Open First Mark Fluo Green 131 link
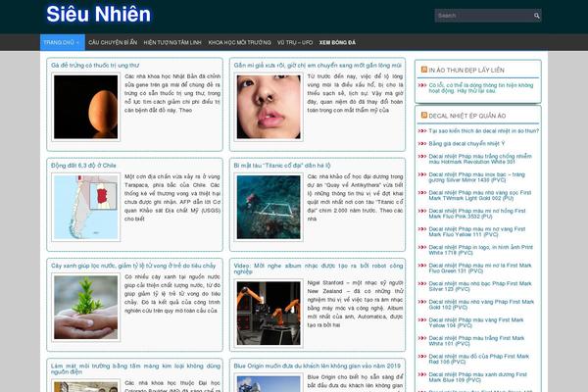This screenshot has width=588, height=392. tap(480, 269)
